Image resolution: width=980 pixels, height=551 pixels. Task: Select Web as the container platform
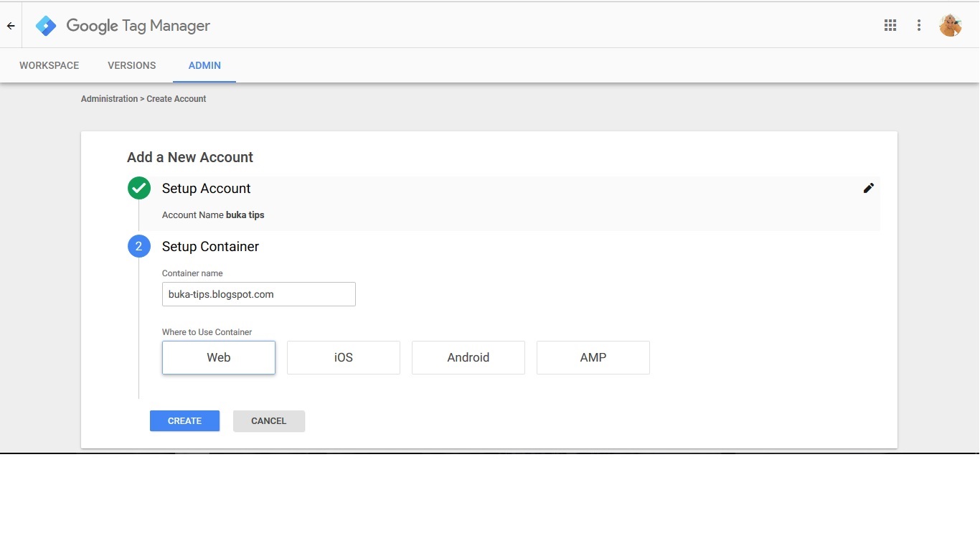pyautogui.click(x=218, y=357)
